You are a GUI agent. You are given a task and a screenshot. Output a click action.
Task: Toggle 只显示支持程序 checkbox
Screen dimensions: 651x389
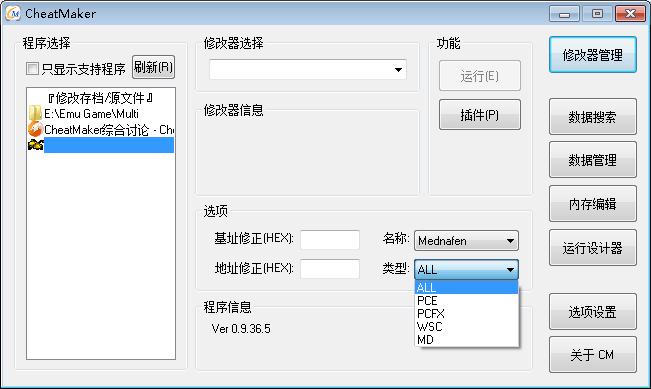click(32, 69)
